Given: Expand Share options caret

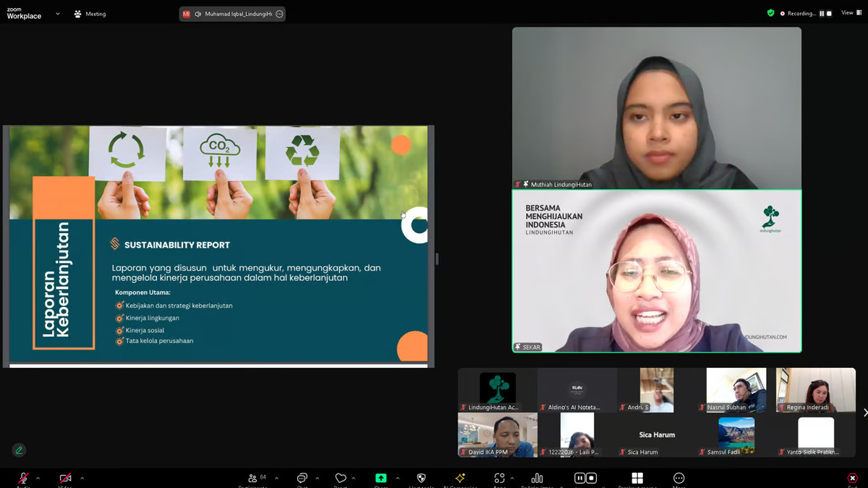Looking at the screenshot, I should pyautogui.click(x=397, y=478).
